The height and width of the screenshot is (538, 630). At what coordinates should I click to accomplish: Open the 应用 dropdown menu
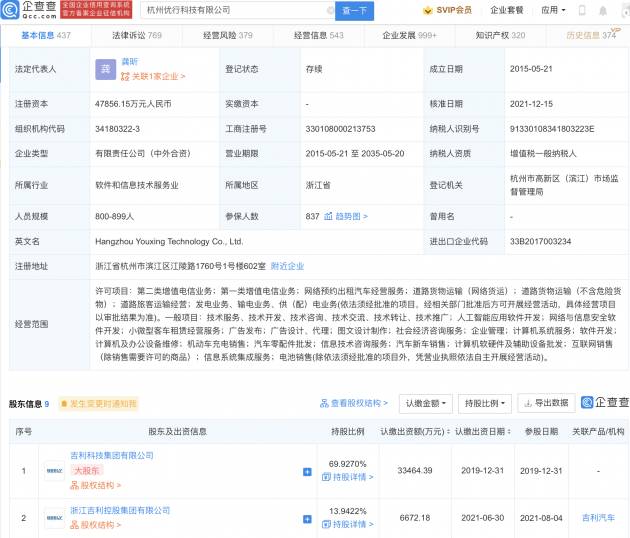point(553,10)
